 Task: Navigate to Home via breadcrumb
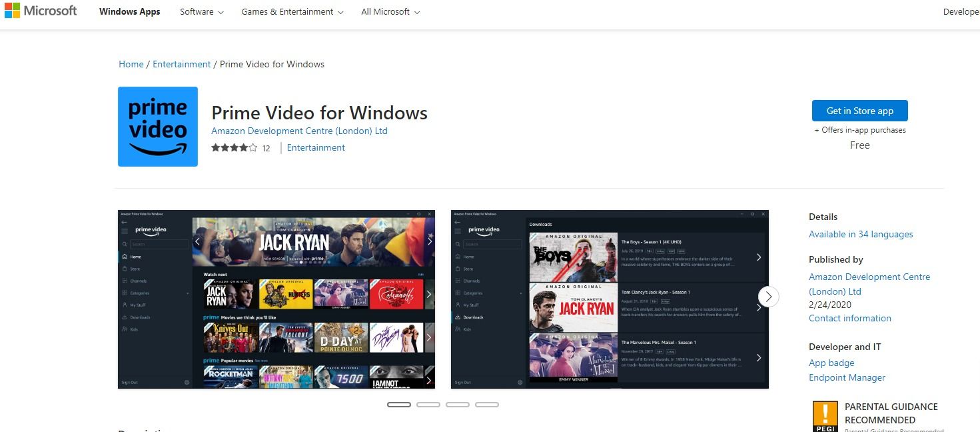click(131, 64)
